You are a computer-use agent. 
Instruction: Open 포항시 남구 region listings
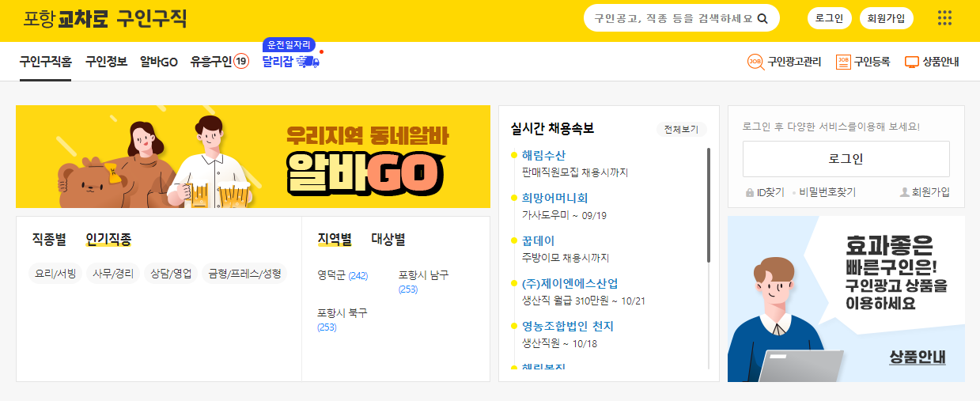423,282
